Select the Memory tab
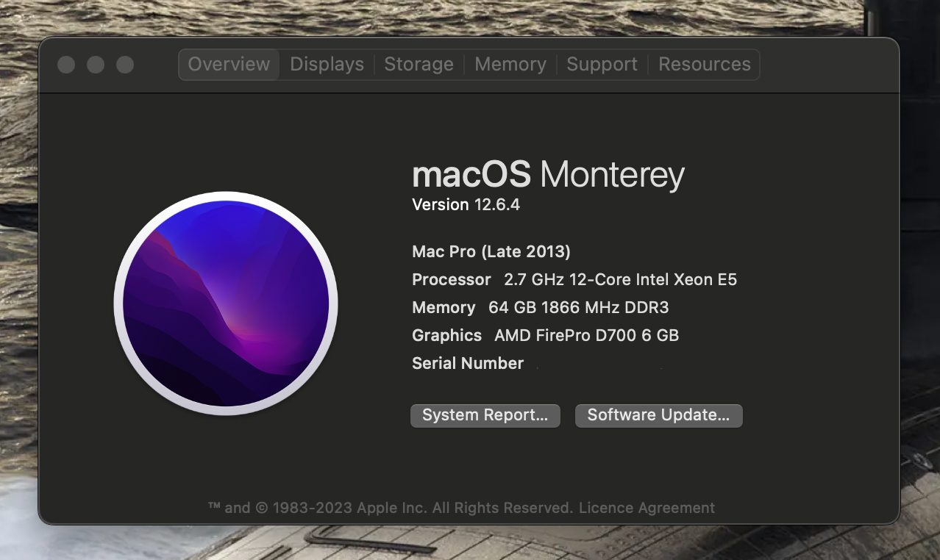The image size is (940, 560). pos(510,65)
